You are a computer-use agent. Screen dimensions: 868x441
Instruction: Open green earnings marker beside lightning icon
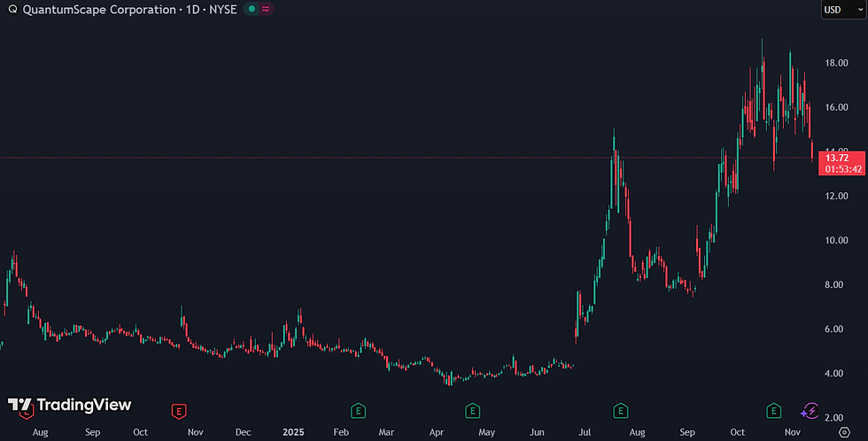[773, 411]
